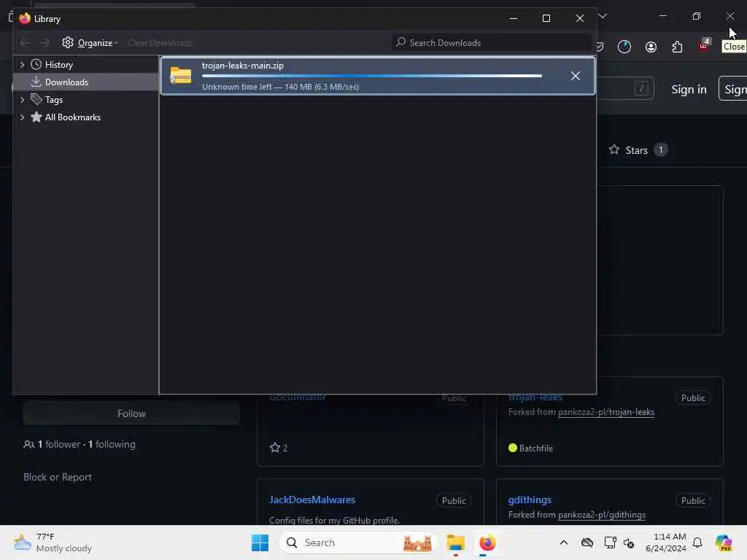The image size is (747, 560).
Task: Click the cloud sync tray icon
Action: [x=587, y=542]
